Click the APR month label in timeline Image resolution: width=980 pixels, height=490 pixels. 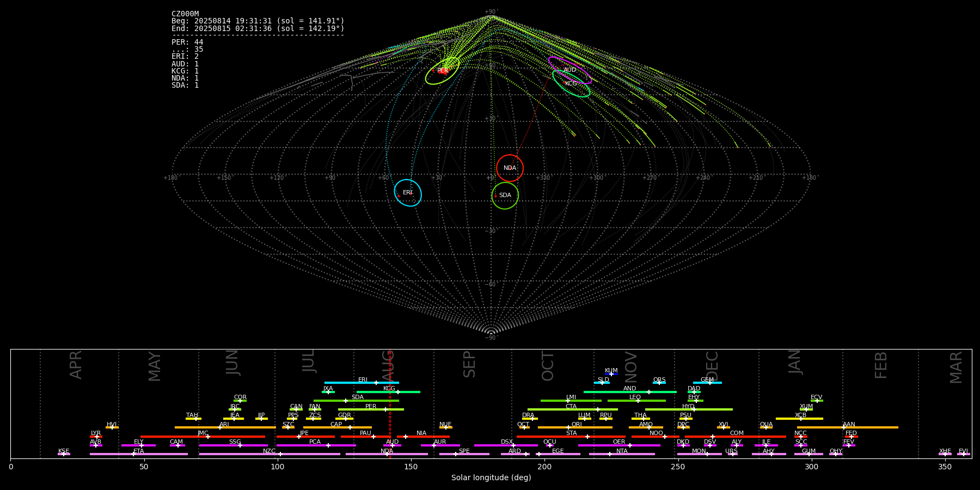coord(76,365)
